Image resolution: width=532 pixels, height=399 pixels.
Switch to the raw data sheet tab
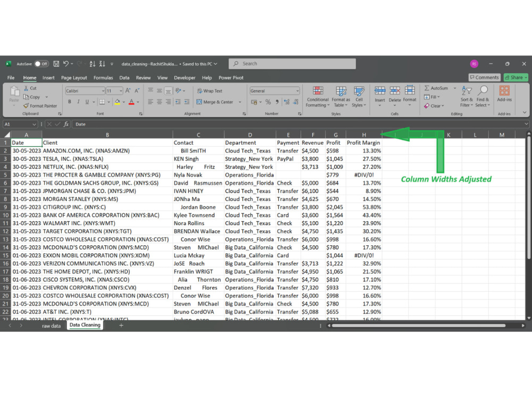click(x=51, y=326)
